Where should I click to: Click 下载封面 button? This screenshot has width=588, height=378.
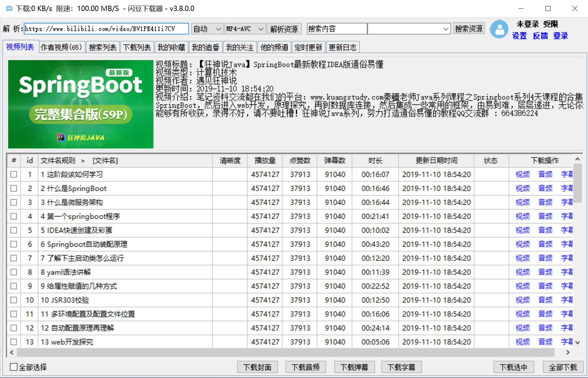257,367
